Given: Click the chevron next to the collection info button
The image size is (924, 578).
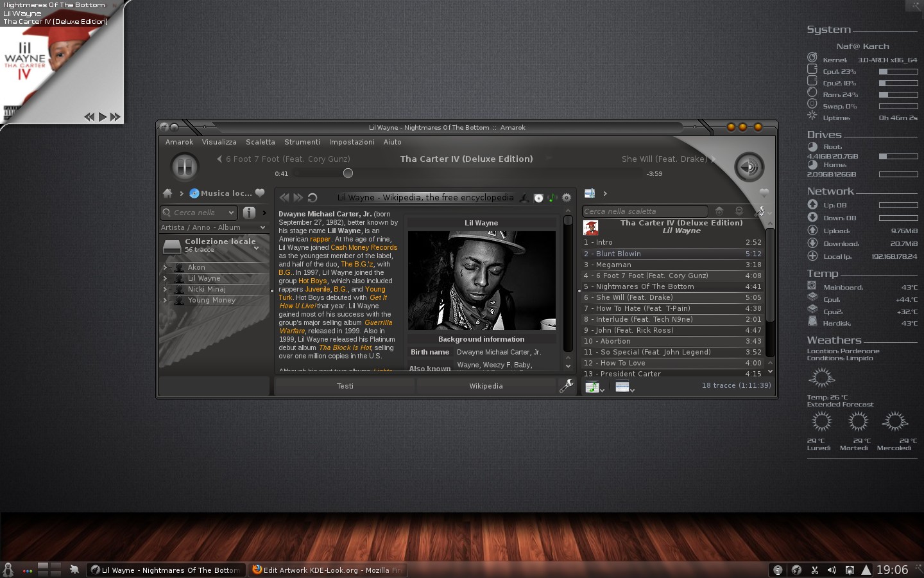Looking at the screenshot, I should (264, 213).
